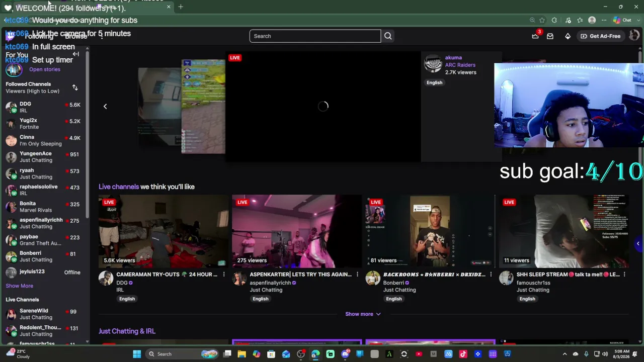Viewport: 644px width, 362px height.
Task: Open the Browse tab
Action: (x=76, y=36)
